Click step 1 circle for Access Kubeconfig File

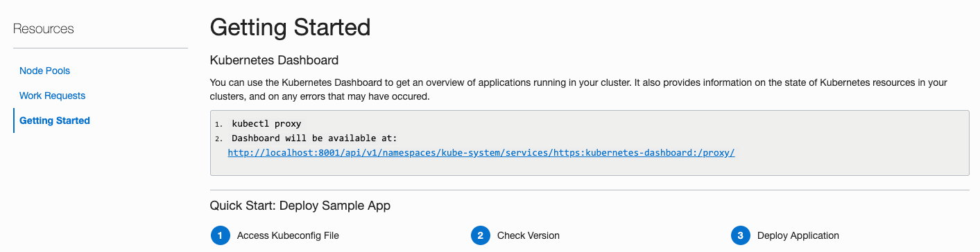[220, 235]
